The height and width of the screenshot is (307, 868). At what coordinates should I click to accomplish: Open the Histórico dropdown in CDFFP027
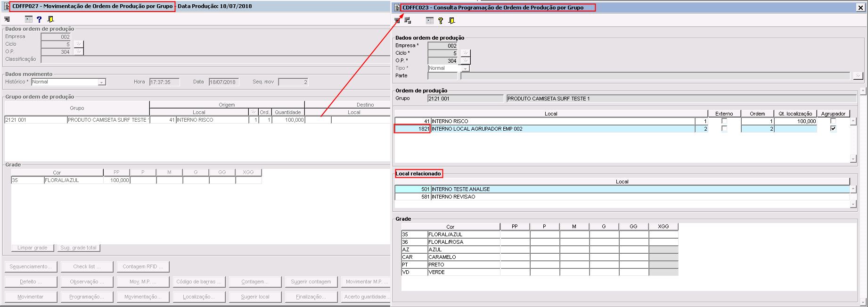click(x=101, y=82)
